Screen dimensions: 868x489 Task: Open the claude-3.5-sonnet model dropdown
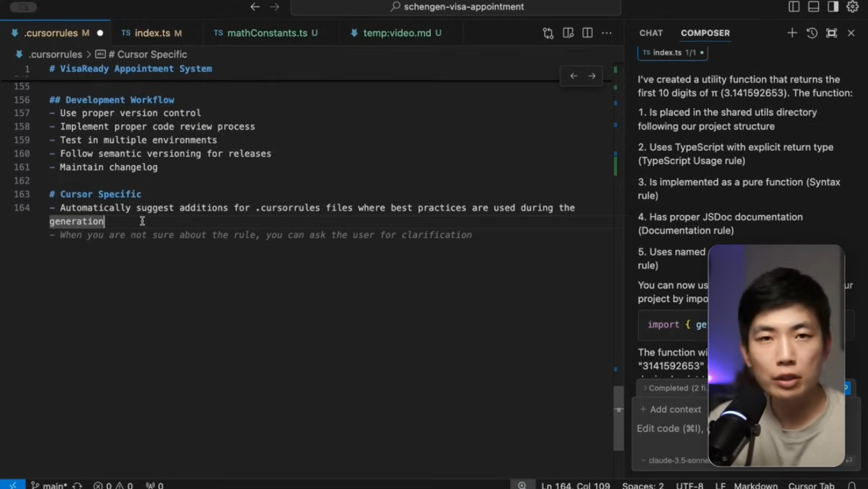tap(675, 460)
